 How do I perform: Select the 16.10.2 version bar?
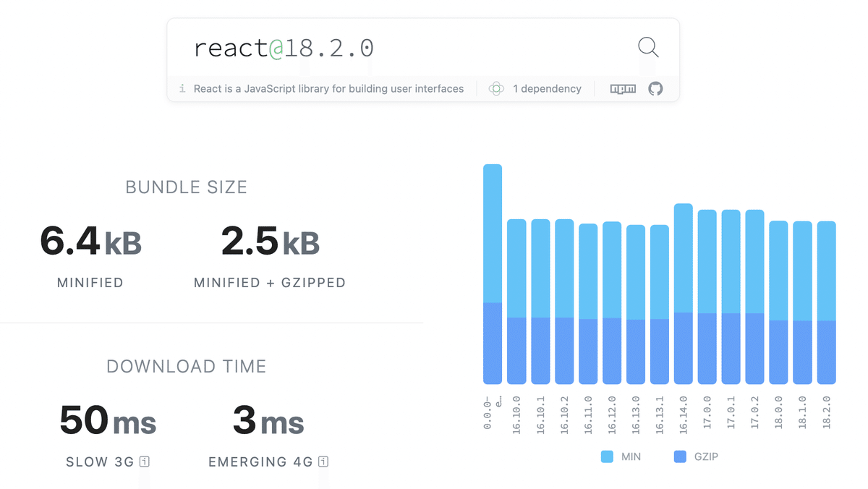coord(564,302)
